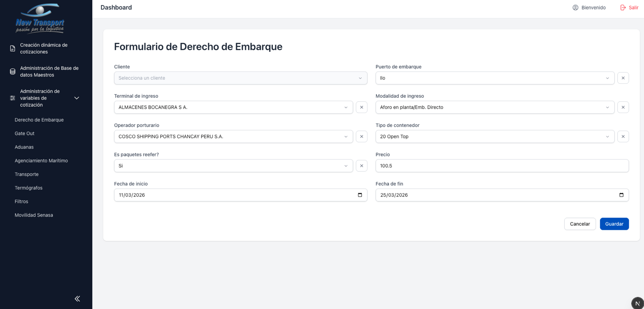Open the Tipo de contenedor dropdown
Screen dimensions: 644x309
click(x=494, y=136)
